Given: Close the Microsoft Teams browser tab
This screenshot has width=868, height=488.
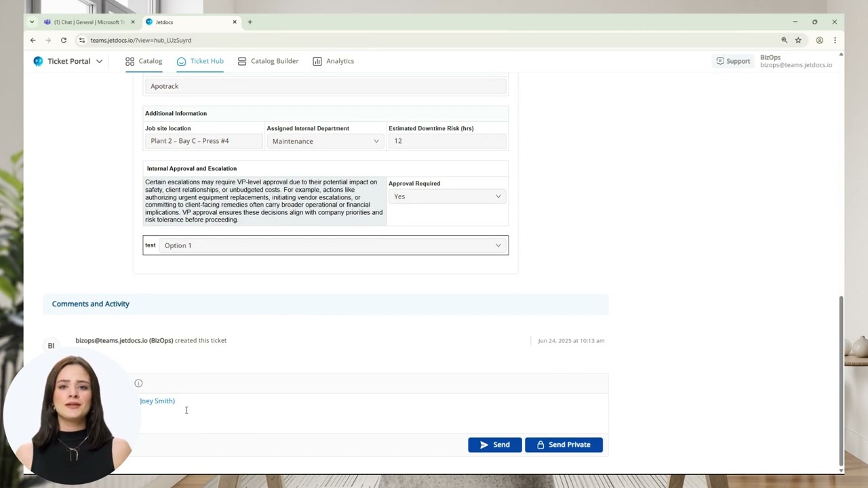Looking at the screenshot, I should point(133,22).
